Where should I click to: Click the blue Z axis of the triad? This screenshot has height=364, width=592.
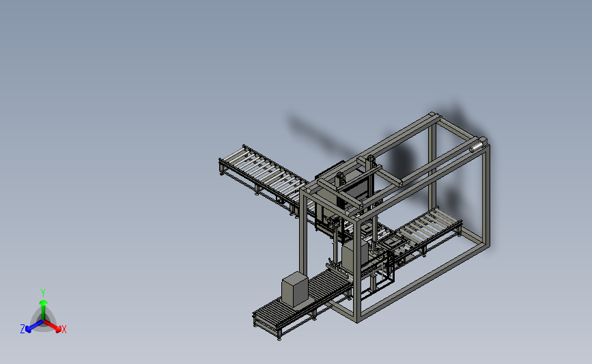coord(34,326)
